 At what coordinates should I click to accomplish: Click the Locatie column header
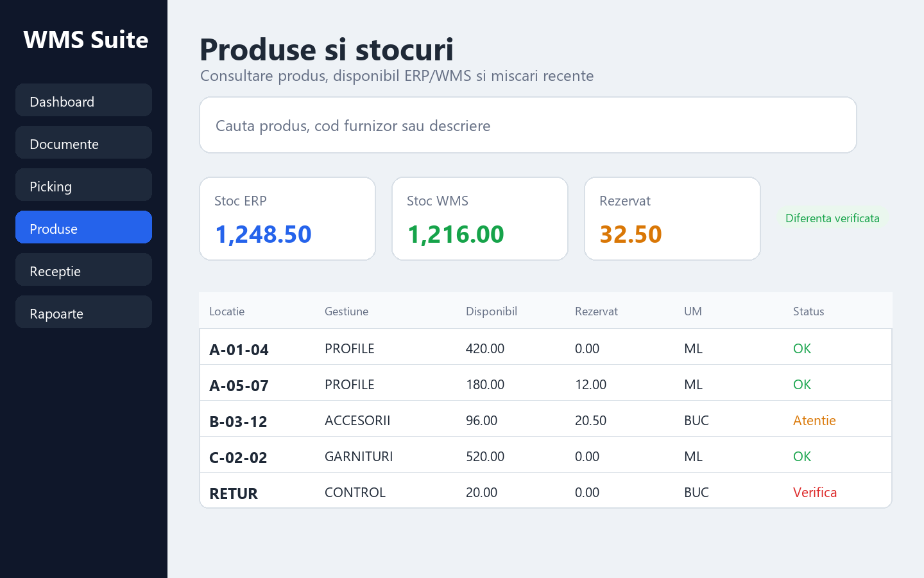click(227, 311)
